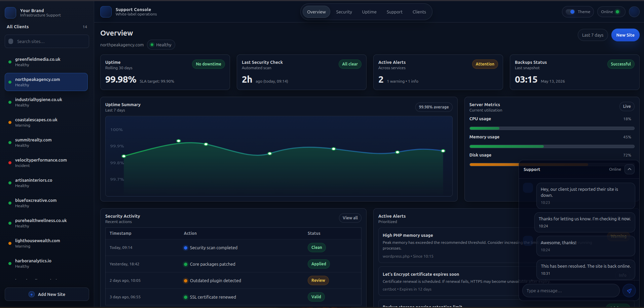
Task: Click the New Site button
Action: click(625, 35)
